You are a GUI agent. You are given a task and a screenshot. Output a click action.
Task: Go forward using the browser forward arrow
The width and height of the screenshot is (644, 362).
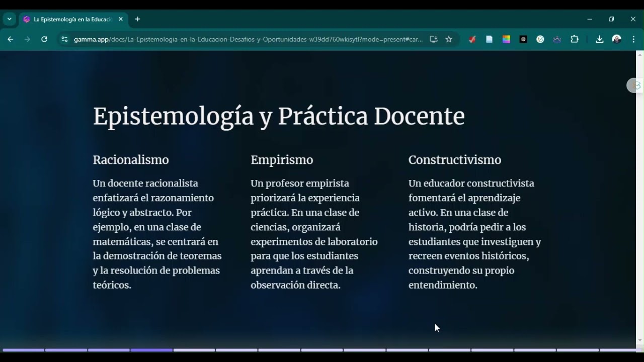click(27, 39)
